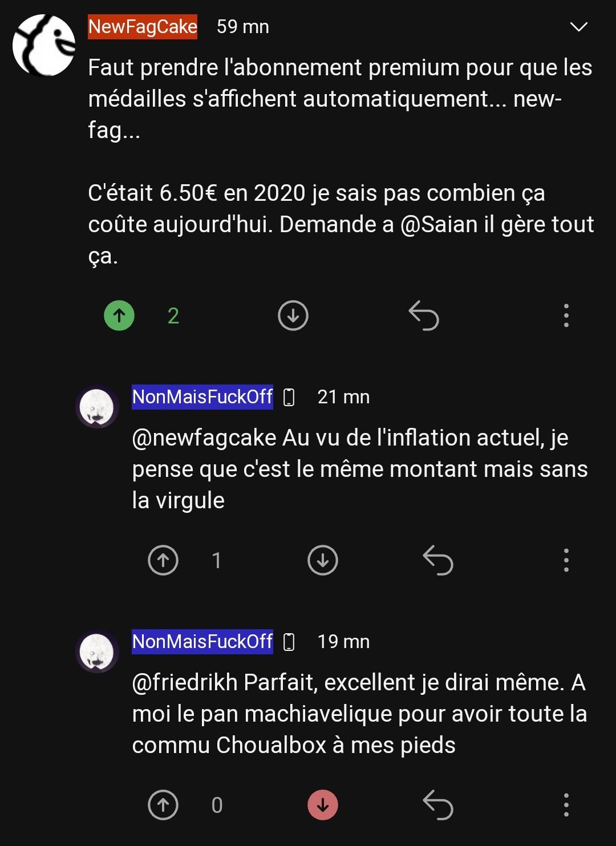
Task: Tap the phone icon beside the 21 mn comment
Action: coord(289,397)
